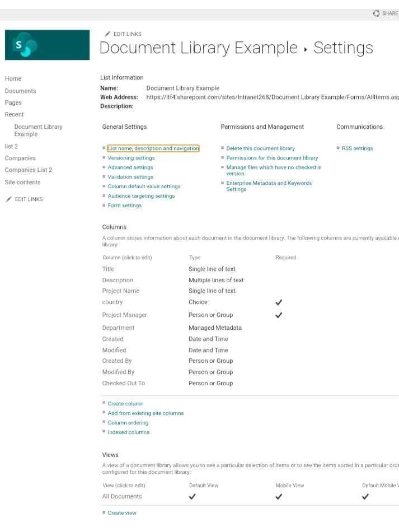Open Documents in left navigation
This screenshot has height=532, width=399.
(20, 91)
